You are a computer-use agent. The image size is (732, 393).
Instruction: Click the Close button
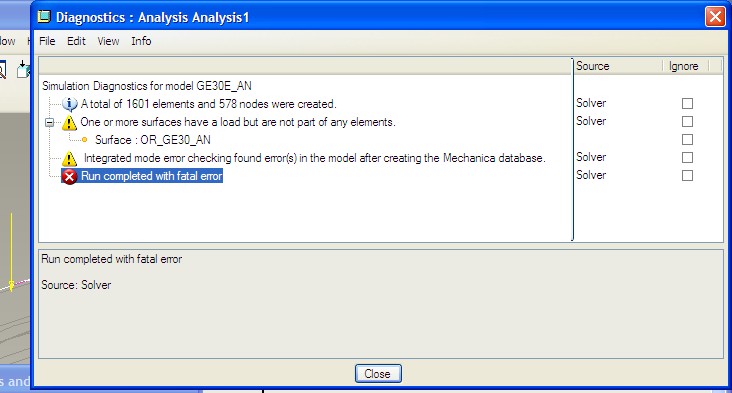pyautogui.click(x=378, y=374)
